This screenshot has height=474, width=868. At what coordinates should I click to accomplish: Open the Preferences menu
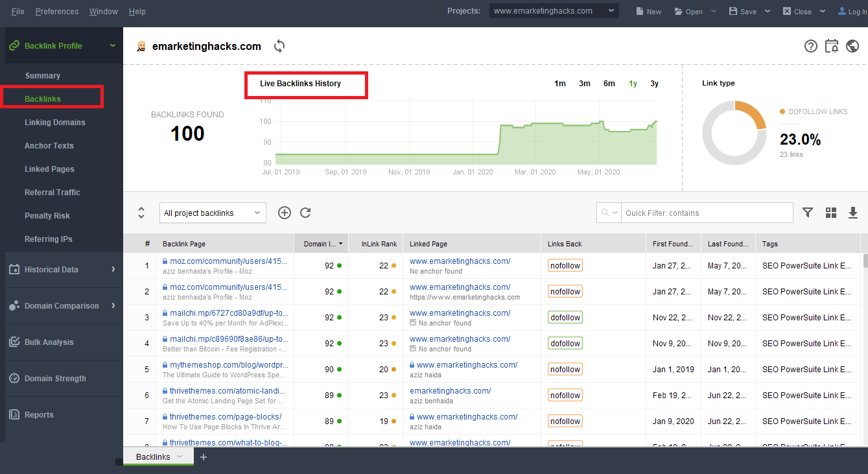[57, 12]
